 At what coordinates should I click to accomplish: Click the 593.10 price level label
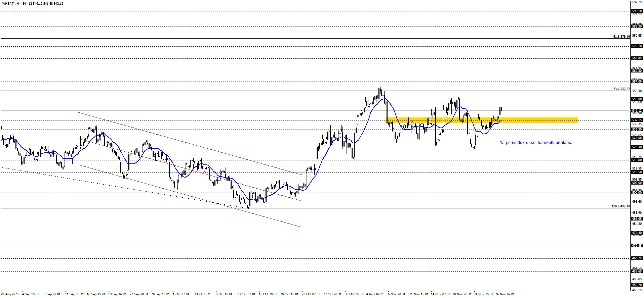(637, 11)
